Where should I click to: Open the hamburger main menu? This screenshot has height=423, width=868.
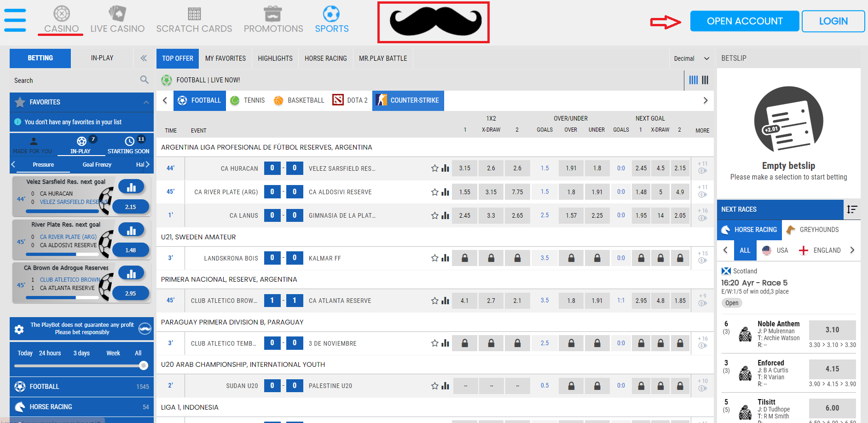tap(15, 20)
